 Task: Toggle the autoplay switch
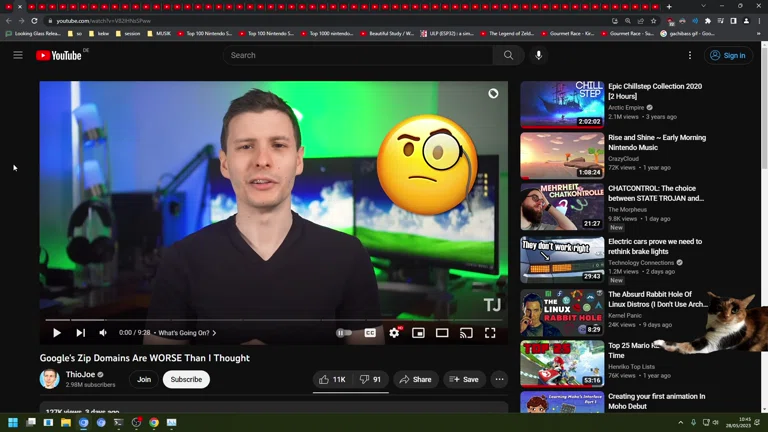point(345,333)
